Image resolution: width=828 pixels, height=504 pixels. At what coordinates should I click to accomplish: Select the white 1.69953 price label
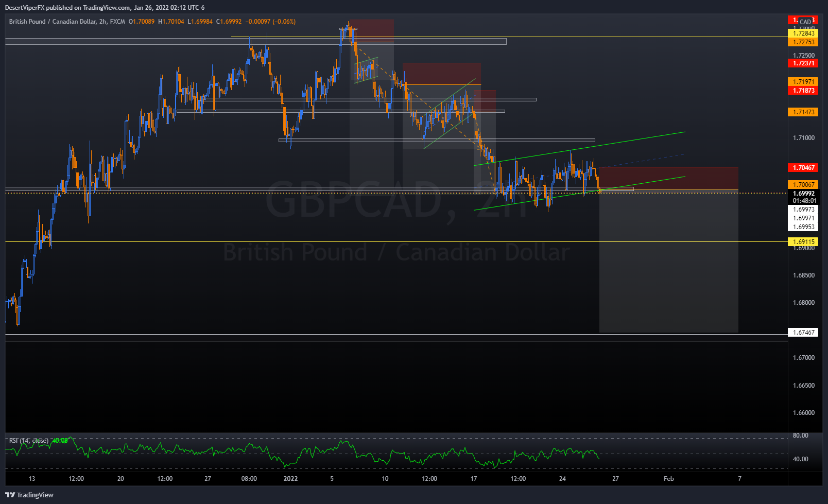803,227
